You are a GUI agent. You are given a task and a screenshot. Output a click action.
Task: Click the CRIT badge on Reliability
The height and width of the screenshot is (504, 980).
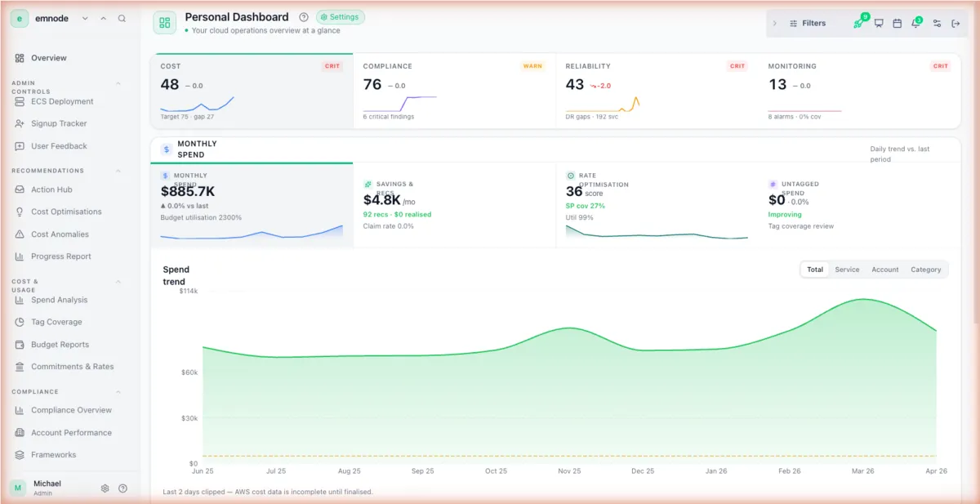click(x=737, y=66)
